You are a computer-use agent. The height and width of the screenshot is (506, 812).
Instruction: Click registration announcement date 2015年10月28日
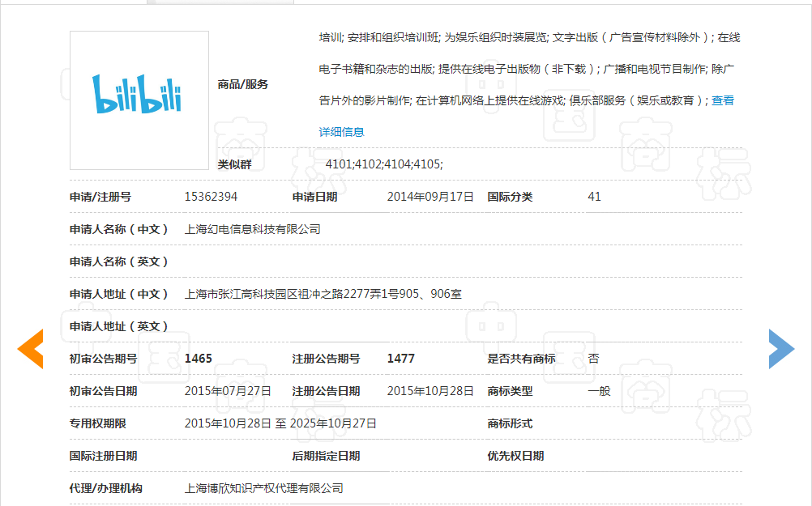pyautogui.click(x=430, y=391)
